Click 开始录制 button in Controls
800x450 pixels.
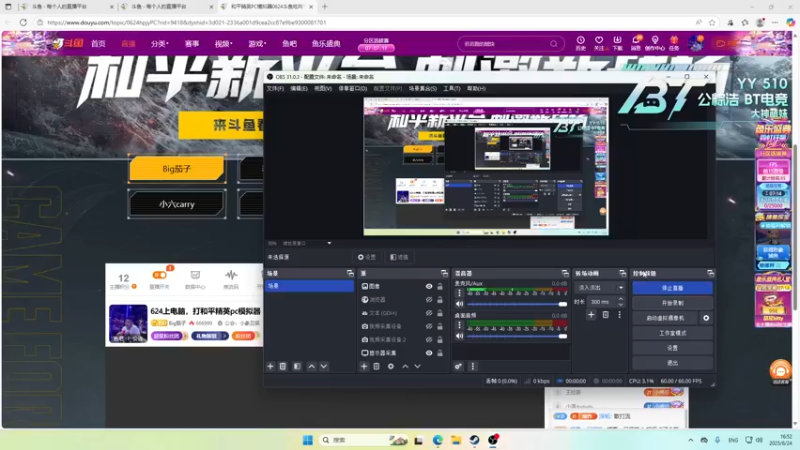(672, 303)
